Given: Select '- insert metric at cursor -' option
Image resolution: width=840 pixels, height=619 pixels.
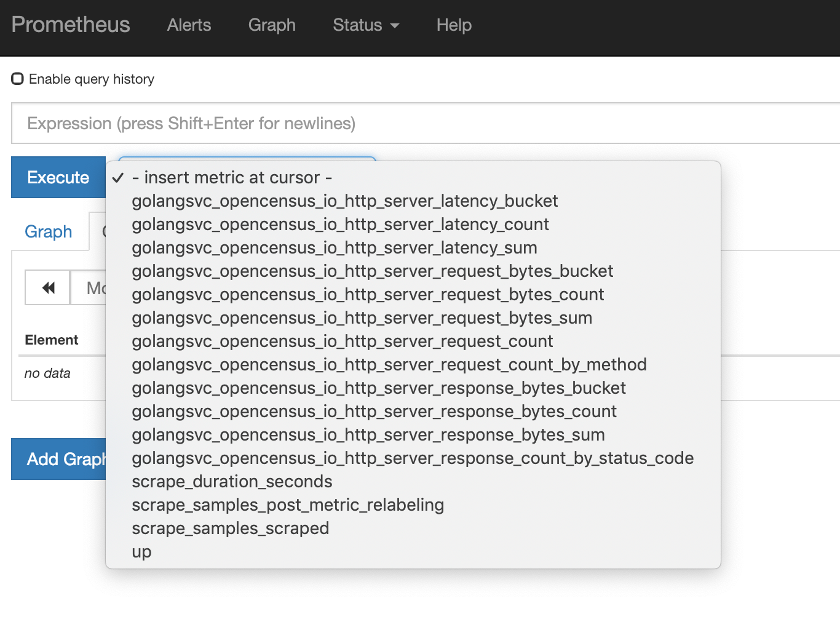Looking at the screenshot, I should [232, 178].
